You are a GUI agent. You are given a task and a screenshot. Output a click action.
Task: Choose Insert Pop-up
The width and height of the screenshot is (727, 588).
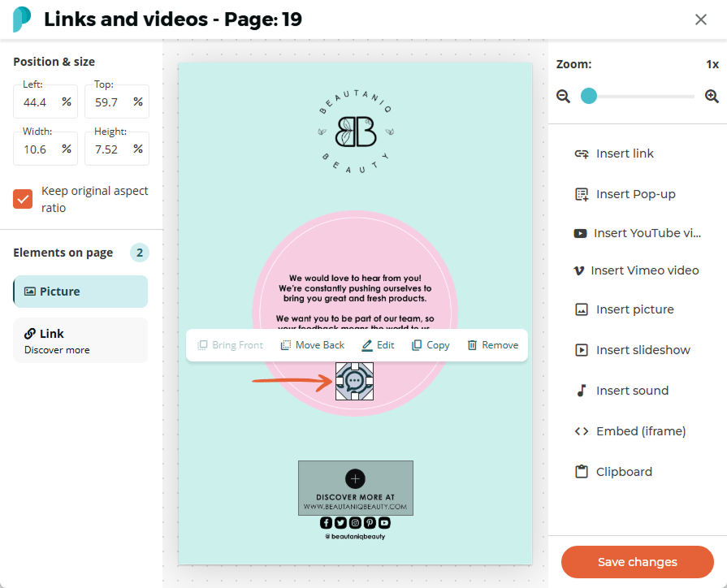(625, 194)
